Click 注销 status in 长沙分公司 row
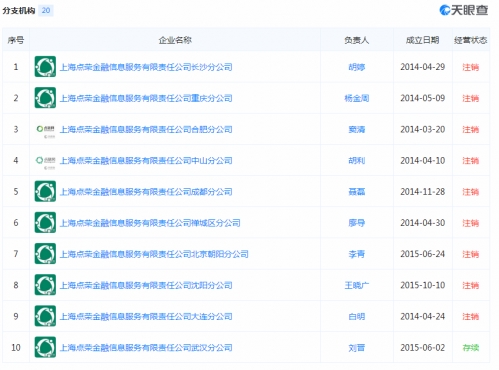The width and height of the screenshot is (499, 370). 471,67
